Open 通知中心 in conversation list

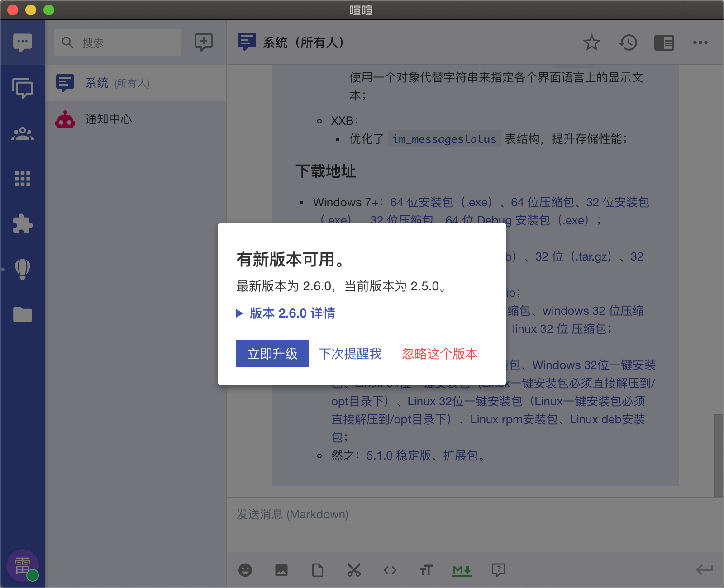click(x=109, y=119)
